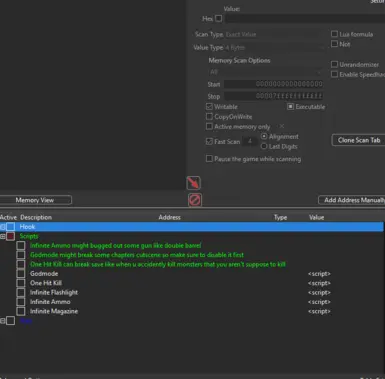The width and height of the screenshot is (385, 379).
Task: Click the red clear-list prohibition icon
Action: (195, 200)
